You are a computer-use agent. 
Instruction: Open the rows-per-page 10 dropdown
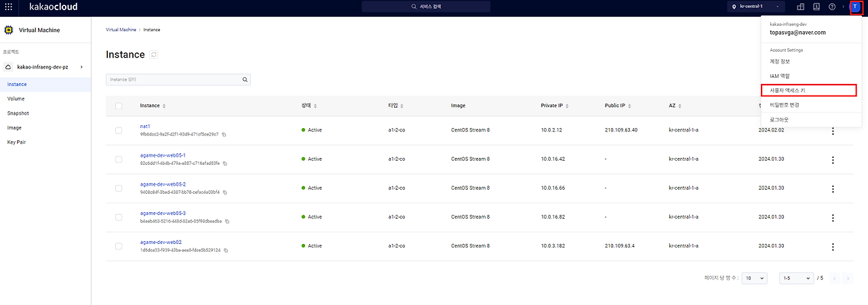click(x=754, y=278)
